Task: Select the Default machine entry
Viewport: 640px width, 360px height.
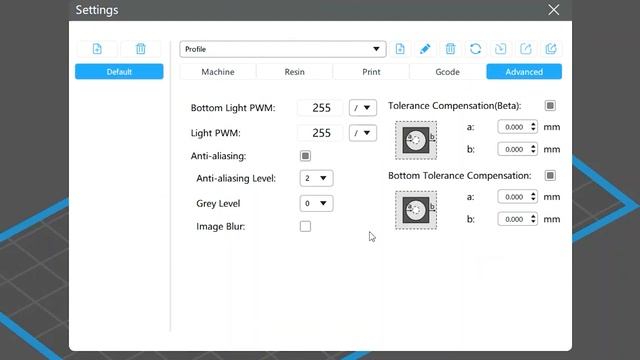Action: coord(119,72)
